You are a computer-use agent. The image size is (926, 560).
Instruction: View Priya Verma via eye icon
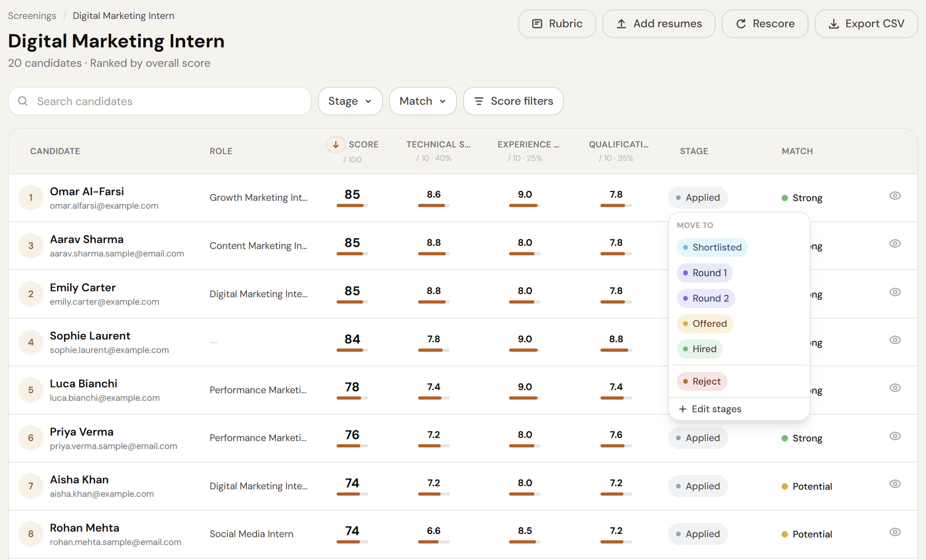tap(895, 436)
